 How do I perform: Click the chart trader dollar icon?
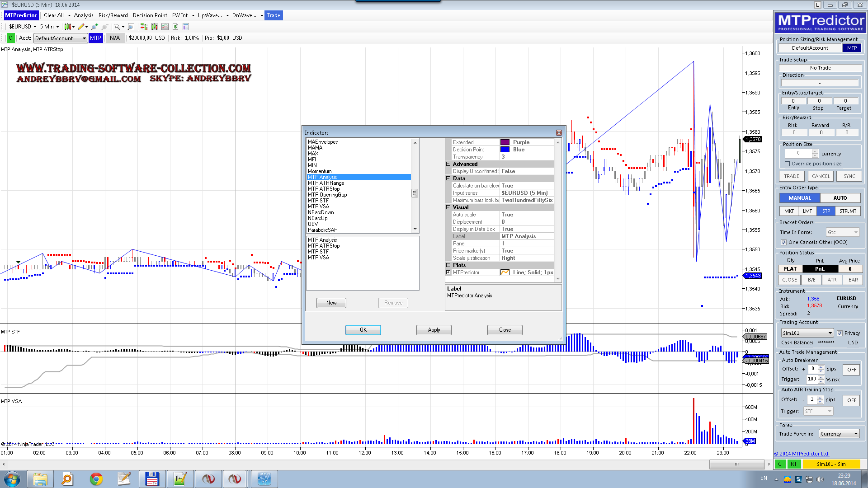click(x=175, y=27)
